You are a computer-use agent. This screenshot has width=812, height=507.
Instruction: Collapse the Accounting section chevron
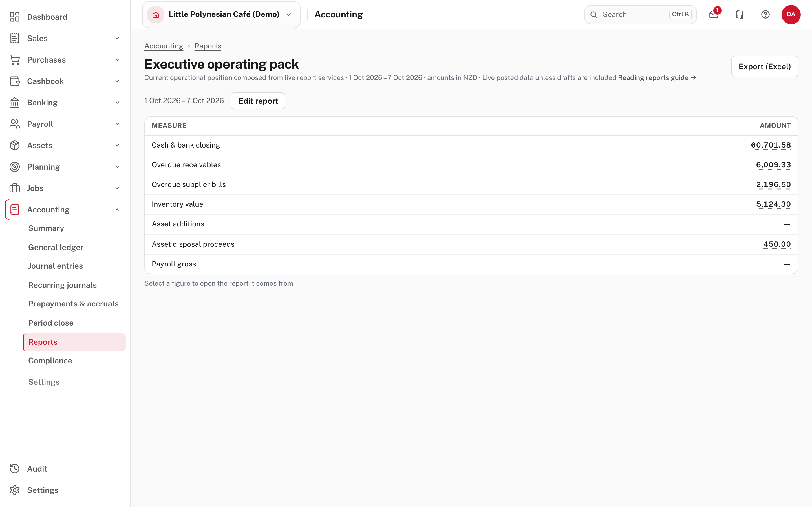pyautogui.click(x=117, y=210)
